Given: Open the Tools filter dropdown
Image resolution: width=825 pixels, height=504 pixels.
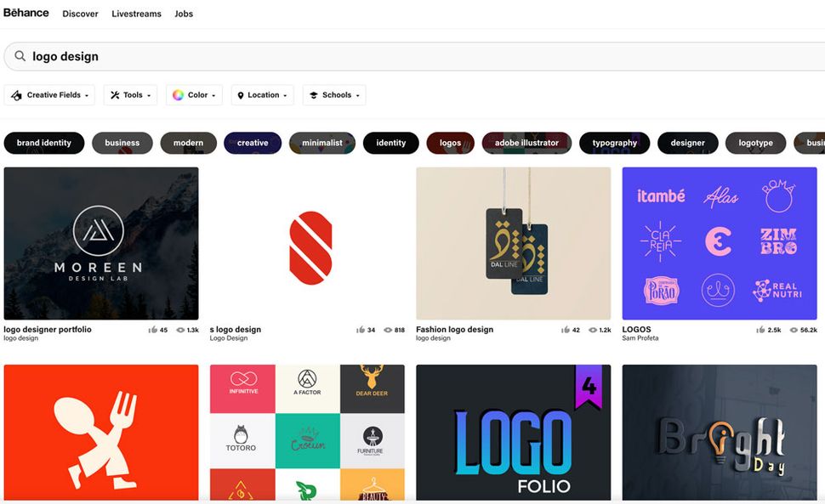Looking at the screenshot, I should pos(130,95).
